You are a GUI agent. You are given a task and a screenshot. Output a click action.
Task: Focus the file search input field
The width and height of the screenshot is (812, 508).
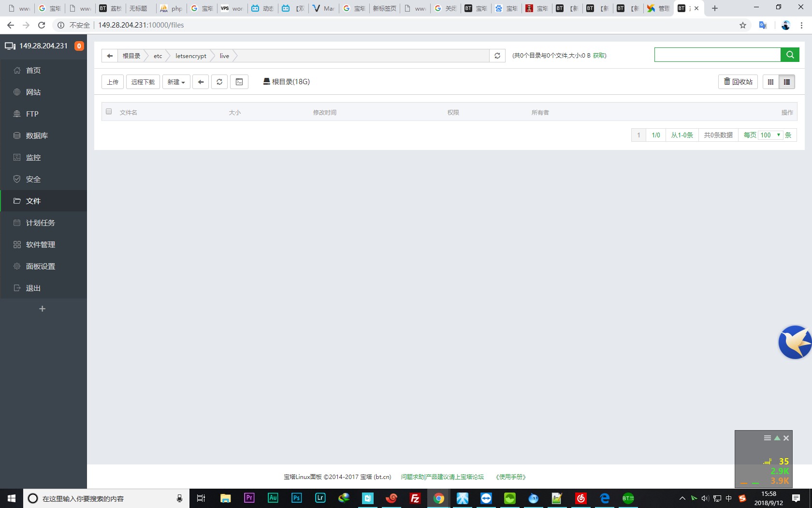click(x=718, y=55)
